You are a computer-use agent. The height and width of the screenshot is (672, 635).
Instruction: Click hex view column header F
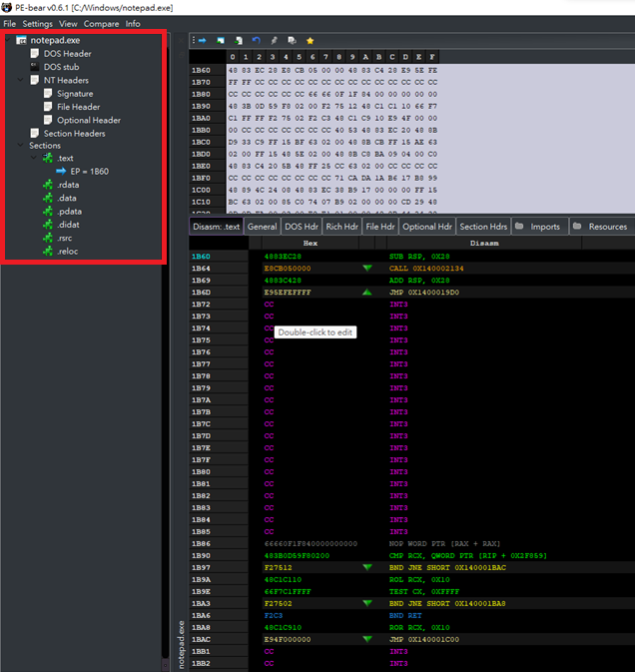[x=432, y=57]
